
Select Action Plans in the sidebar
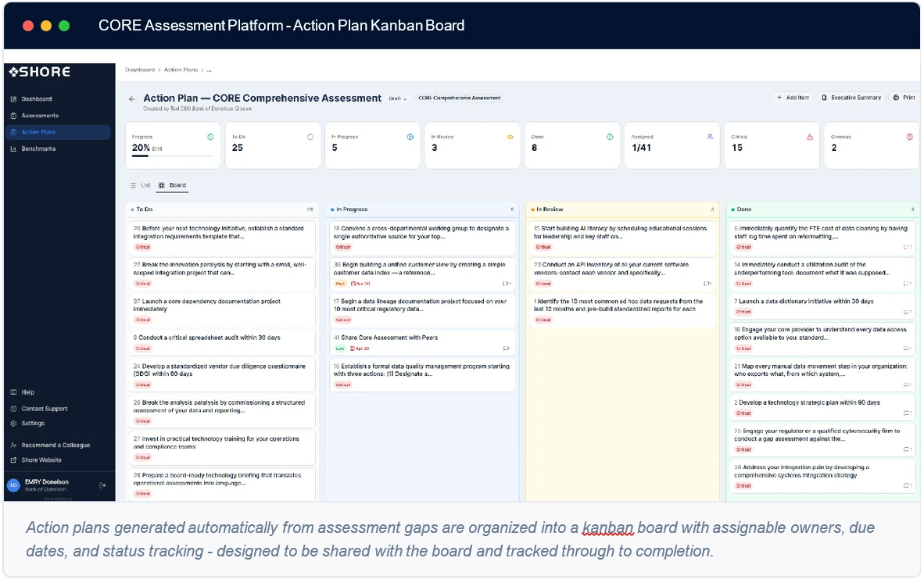pos(57,132)
